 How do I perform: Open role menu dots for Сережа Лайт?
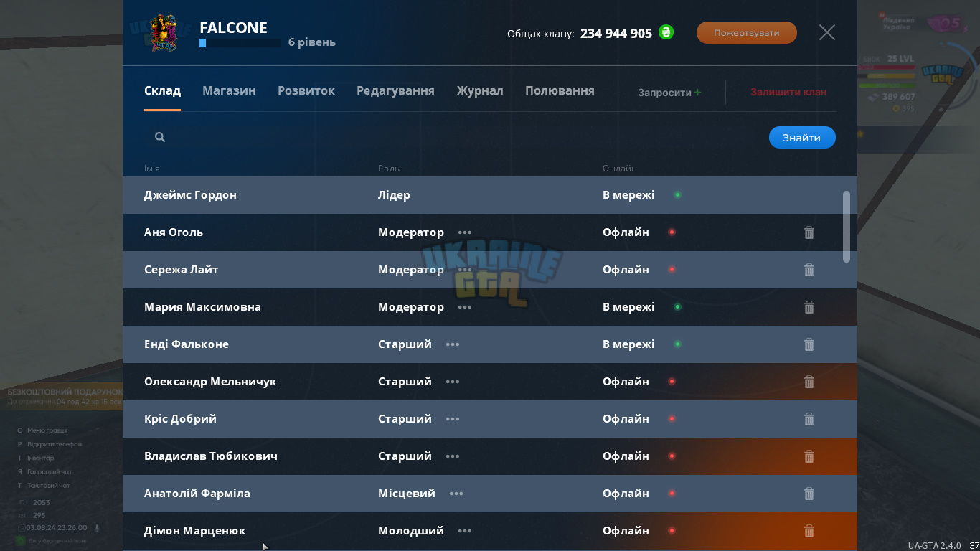click(x=465, y=270)
